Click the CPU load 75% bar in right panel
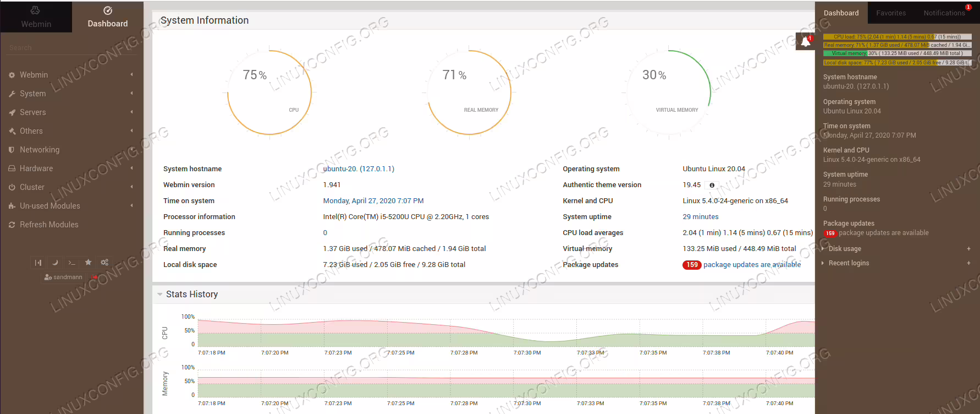 tap(898, 37)
